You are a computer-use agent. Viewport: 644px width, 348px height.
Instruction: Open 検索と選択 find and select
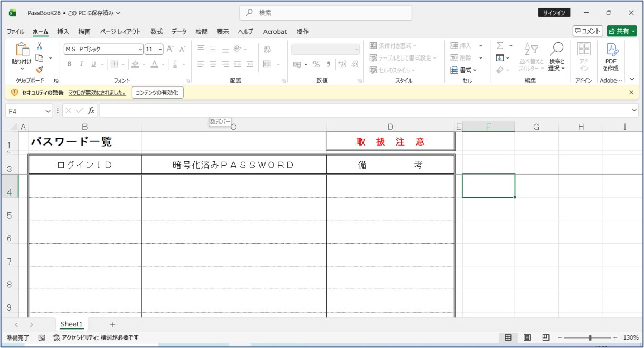(556, 57)
